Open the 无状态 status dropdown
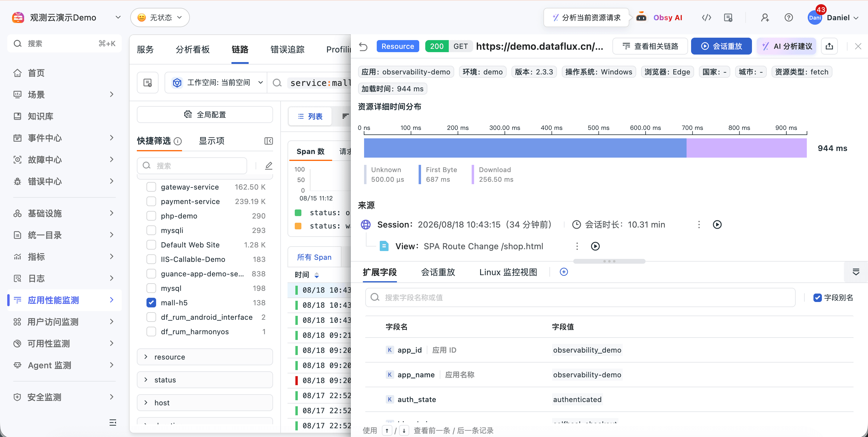This screenshot has height=437, width=868. pos(160,17)
